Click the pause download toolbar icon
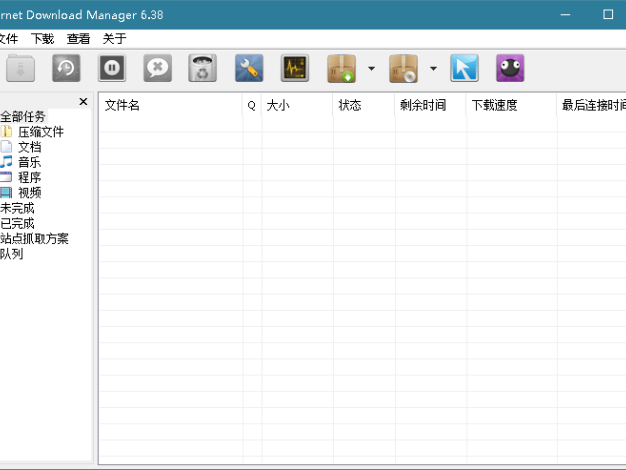 [x=112, y=68]
